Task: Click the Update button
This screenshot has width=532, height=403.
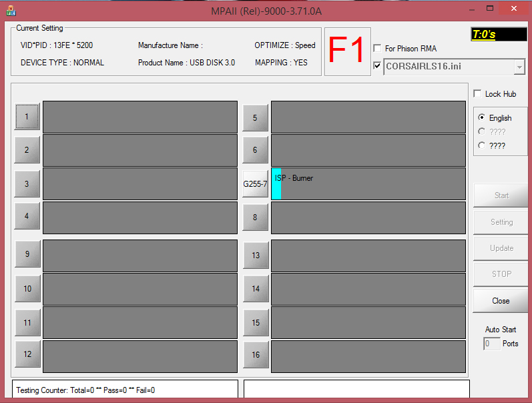Action: click(x=501, y=248)
